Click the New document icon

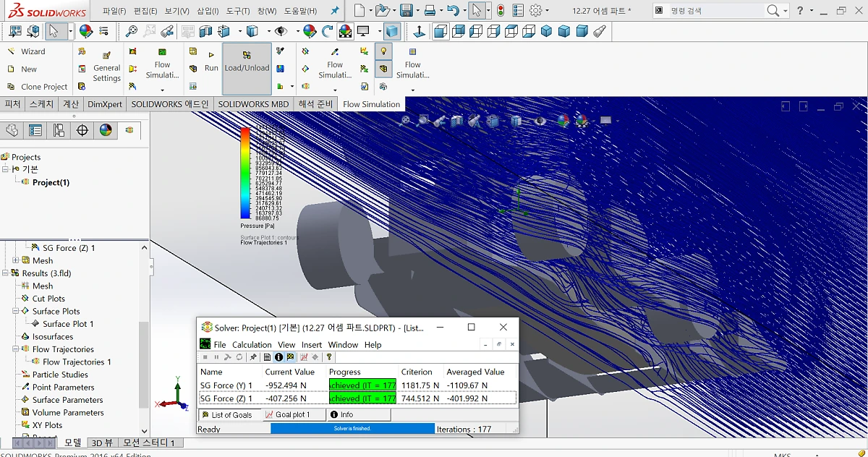pyautogui.click(x=359, y=11)
